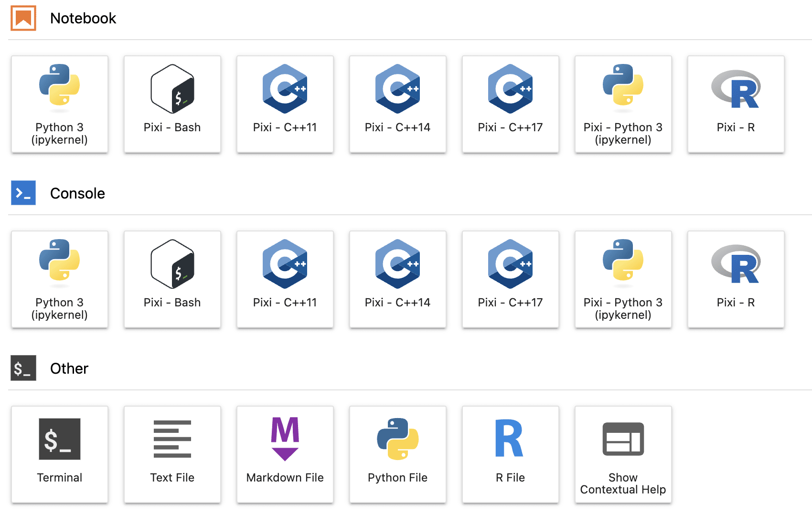
Task: Launch a Pixi - C++17 notebook
Action: (511, 104)
